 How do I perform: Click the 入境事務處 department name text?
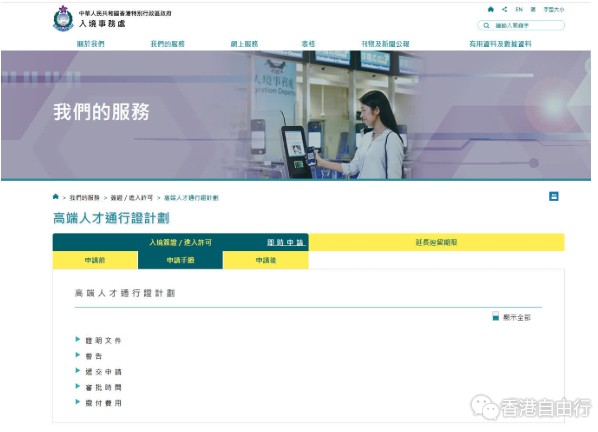pyautogui.click(x=102, y=24)
